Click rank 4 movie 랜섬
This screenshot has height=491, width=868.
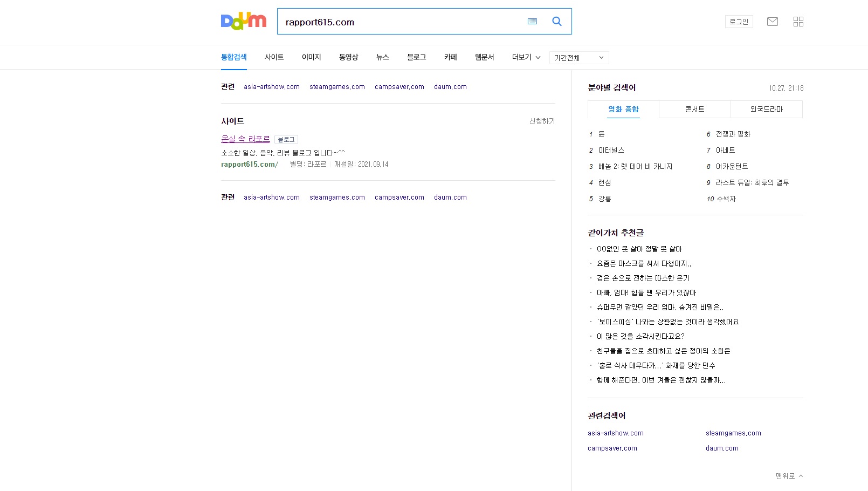[x=605, y=183]
